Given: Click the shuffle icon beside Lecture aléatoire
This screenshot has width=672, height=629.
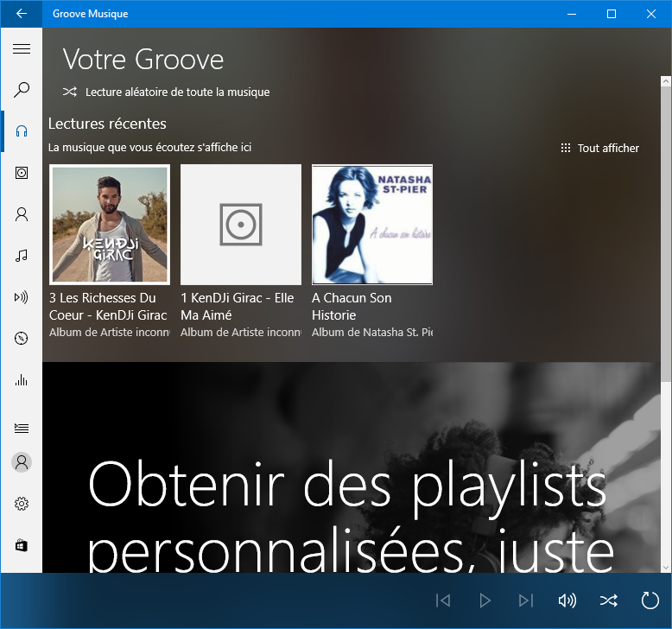Looking at the screenshot, I should click(x=70, y=92).
